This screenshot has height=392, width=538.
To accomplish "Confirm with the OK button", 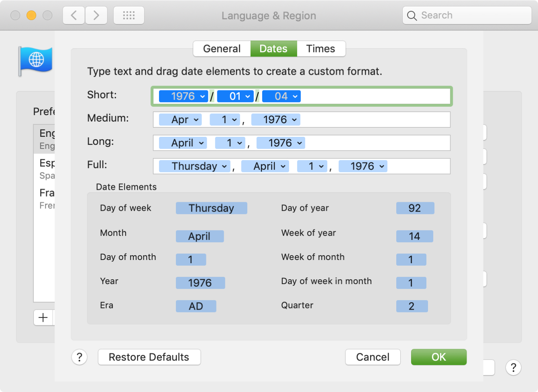I will click(439, 357).
